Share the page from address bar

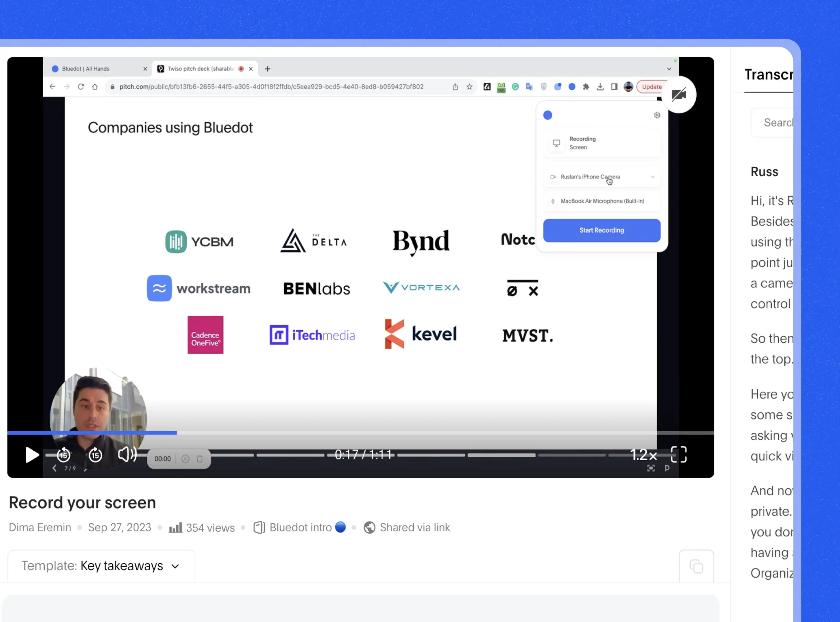click(455, 87)
